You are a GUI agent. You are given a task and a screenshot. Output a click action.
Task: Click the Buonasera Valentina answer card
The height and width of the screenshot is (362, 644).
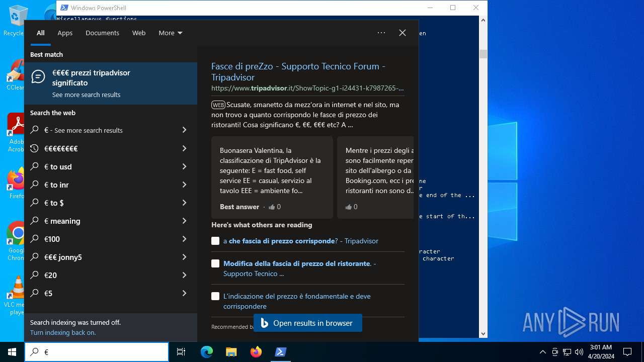(272, 177)
